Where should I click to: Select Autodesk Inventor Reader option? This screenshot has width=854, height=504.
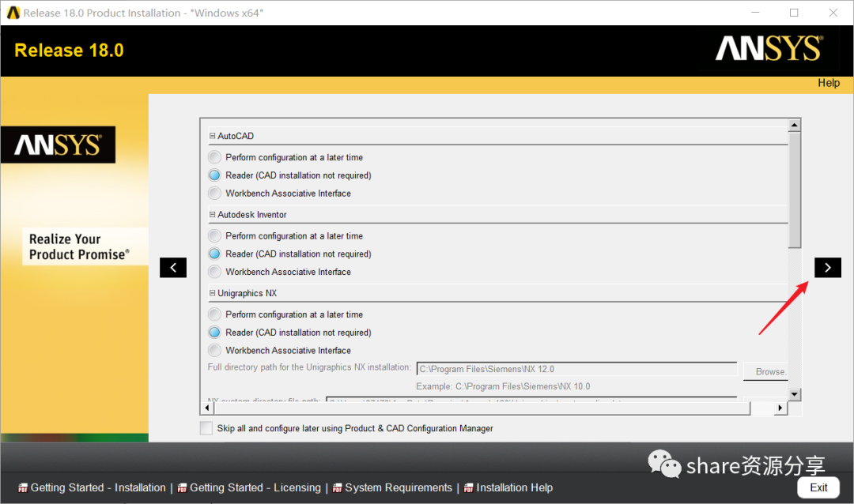pyautogui.click(x=214, y=254)
